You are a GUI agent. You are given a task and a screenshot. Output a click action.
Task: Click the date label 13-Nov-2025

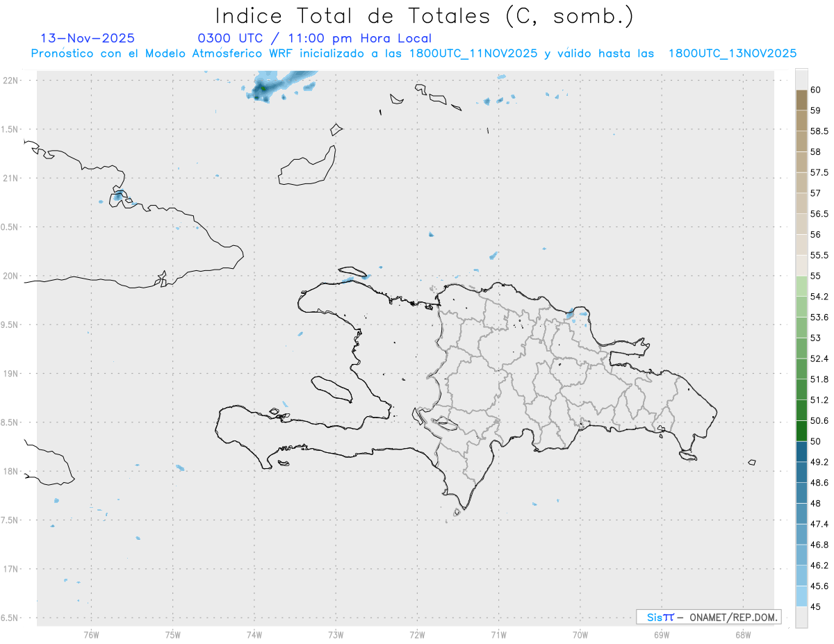pyautogui.click(x=88, y=38)
